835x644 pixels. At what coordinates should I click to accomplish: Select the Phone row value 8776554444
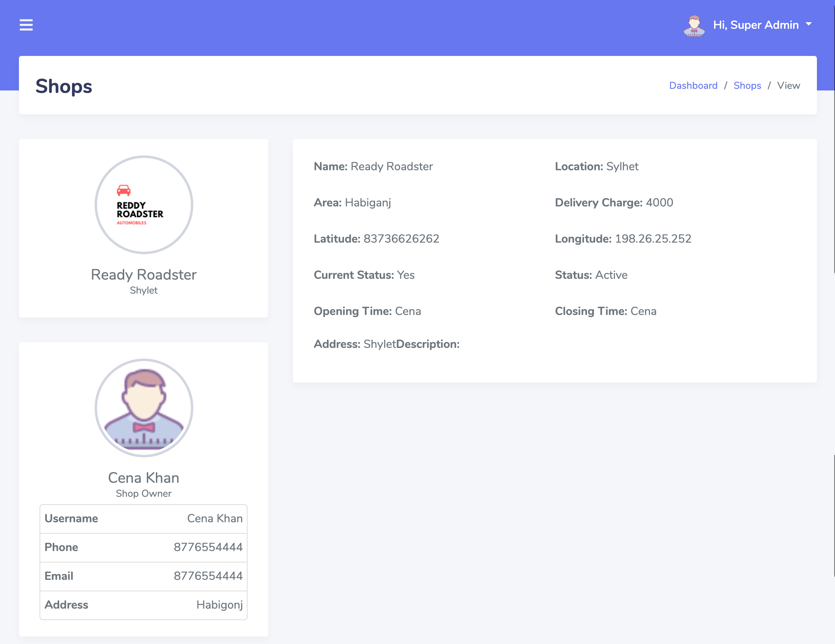tap(208, 547)
